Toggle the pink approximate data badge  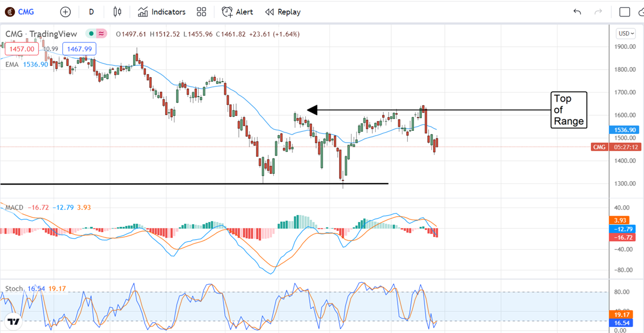pos(101,34)
